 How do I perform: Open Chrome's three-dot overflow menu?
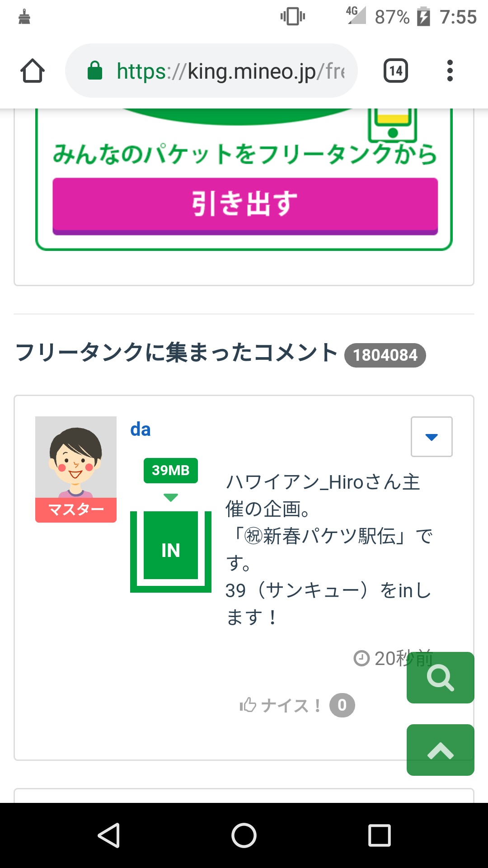[x=450, y=71]
